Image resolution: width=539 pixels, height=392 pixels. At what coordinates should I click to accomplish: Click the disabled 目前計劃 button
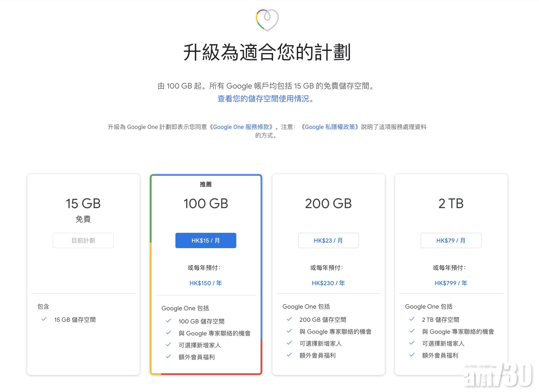point(83,240)
